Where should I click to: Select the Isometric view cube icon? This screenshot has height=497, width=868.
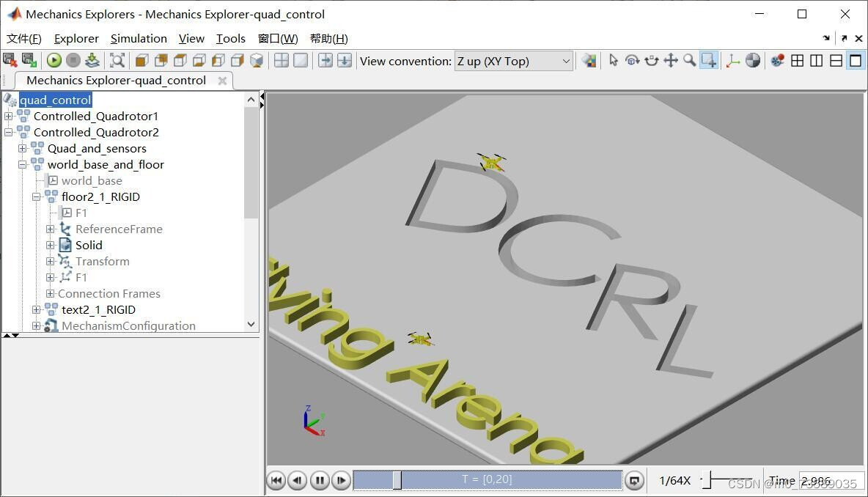257,60
